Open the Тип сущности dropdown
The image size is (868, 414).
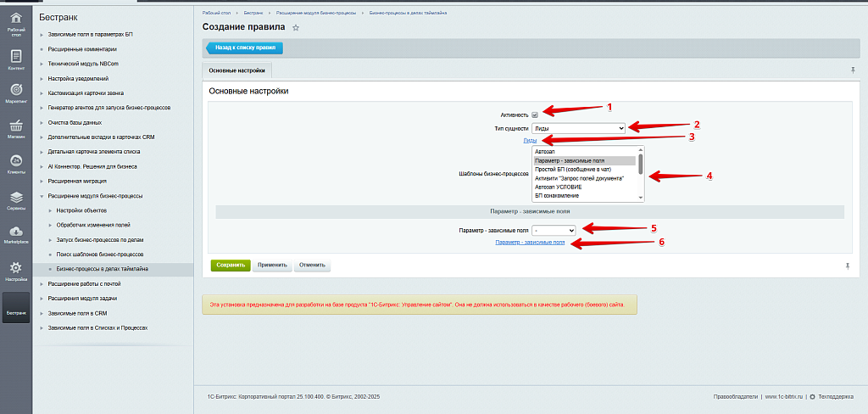(x=579, y=127)
